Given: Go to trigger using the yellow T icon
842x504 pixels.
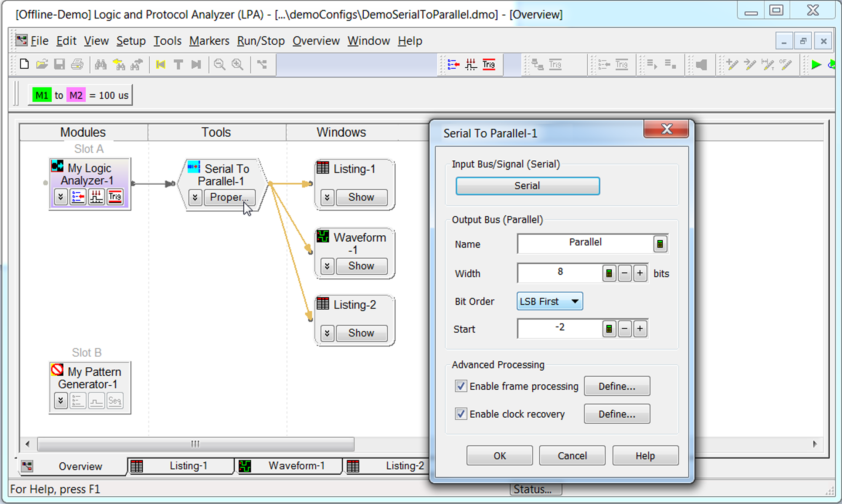Looking at the screenshot, I should [178, 64].
